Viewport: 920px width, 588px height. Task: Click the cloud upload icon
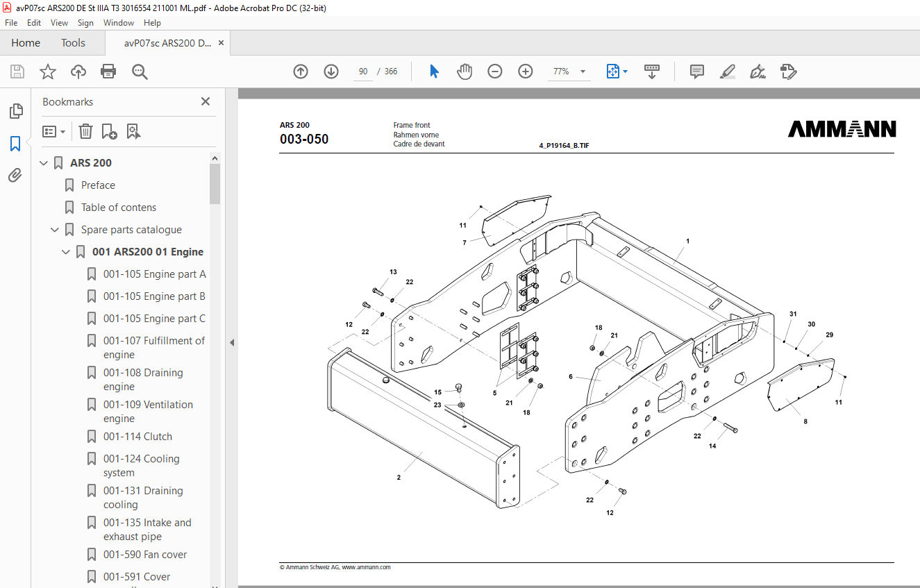coord(78,72)
